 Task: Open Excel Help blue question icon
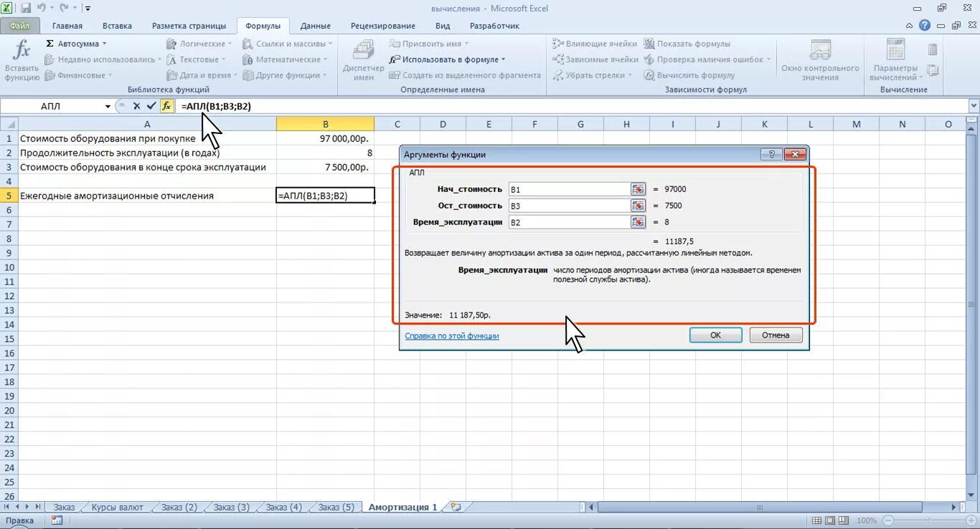925,25
